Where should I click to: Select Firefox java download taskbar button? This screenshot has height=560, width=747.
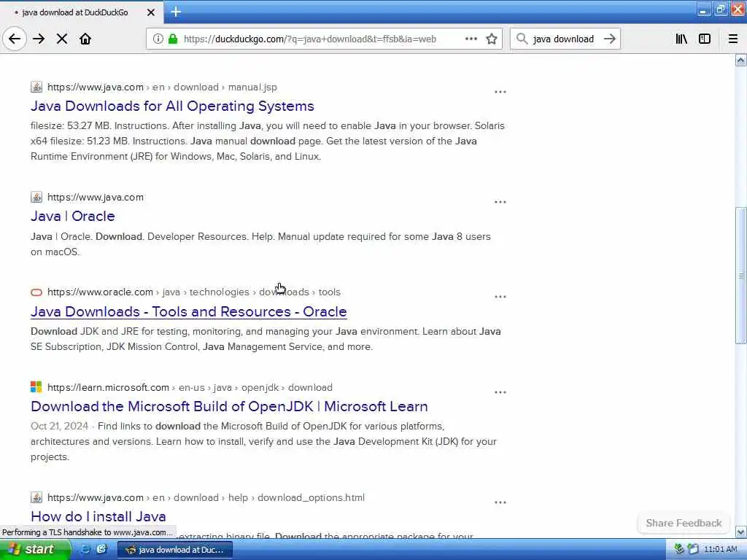click(x=175, y=550)
